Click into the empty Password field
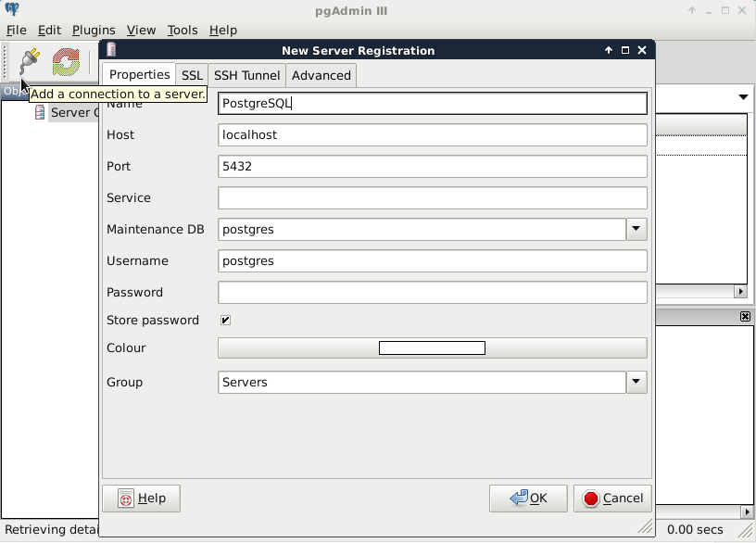 click(x=433, y=292)
